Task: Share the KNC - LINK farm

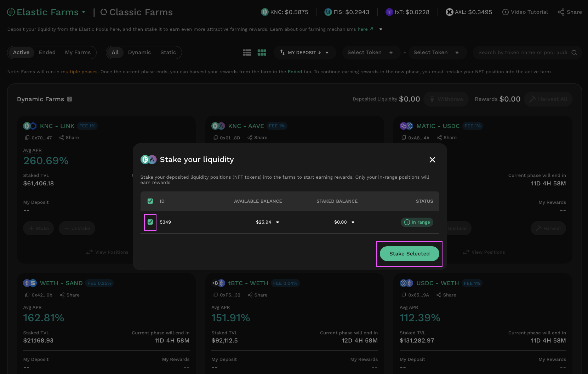Action: 69,138
